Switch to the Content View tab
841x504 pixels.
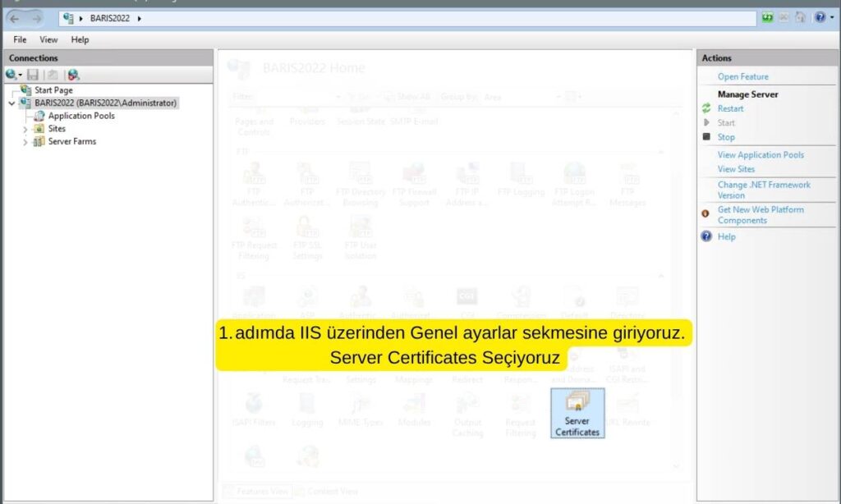pos(327,491)
